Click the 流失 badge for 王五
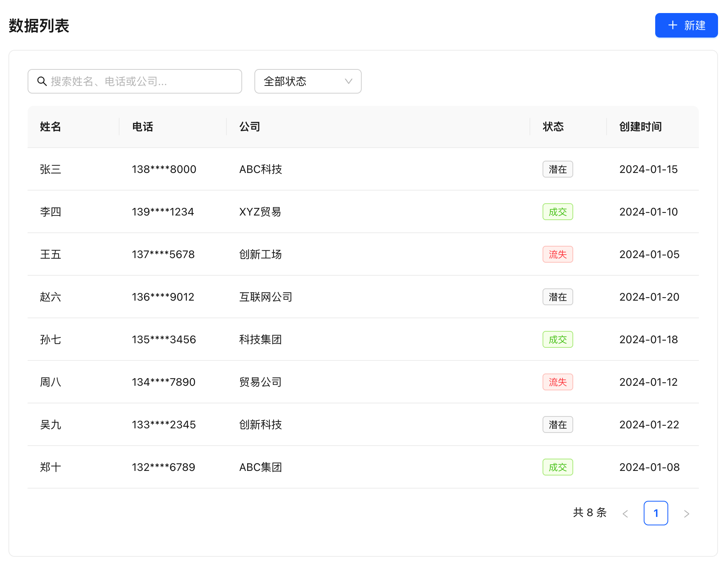Viewport: 728px width, 566px height. [x=557, y=254]
